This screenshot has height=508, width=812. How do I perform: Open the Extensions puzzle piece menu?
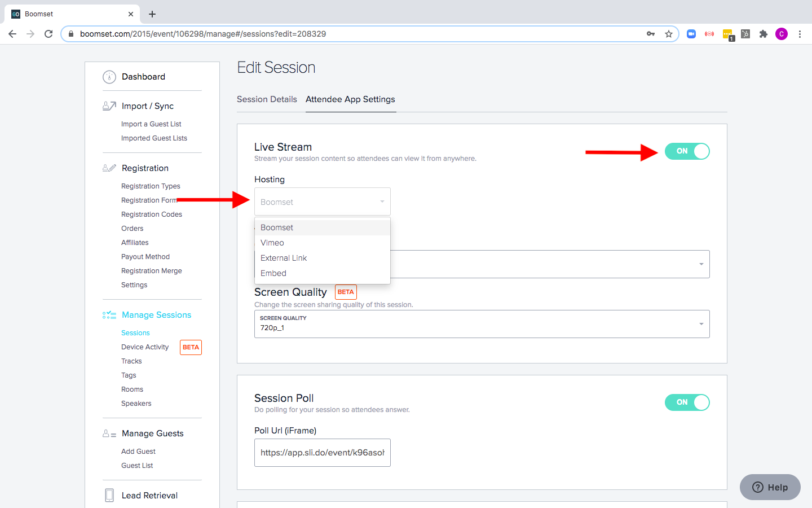pyautogui.click(x=764, y=34)
